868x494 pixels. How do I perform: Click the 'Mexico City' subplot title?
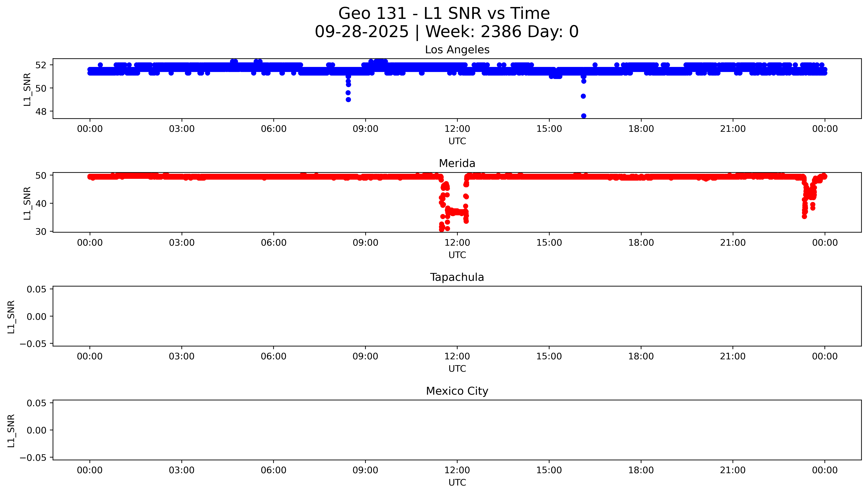457,391
